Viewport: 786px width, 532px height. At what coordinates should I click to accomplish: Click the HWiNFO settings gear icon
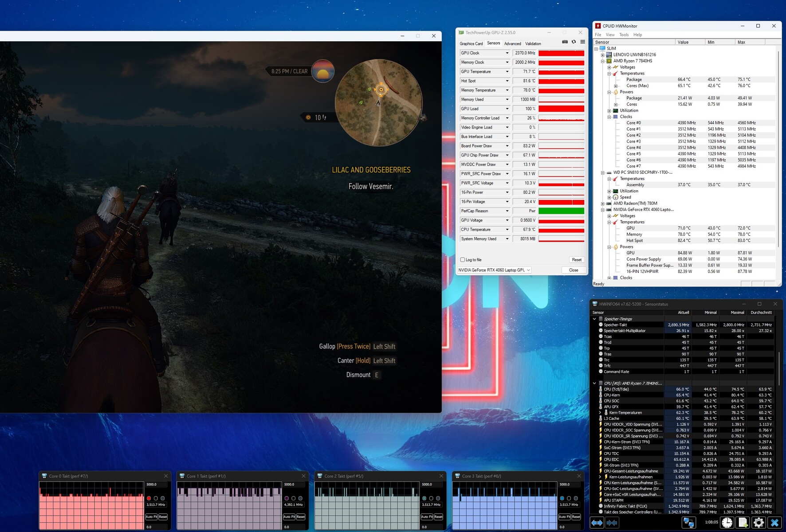tap(758, 523)
